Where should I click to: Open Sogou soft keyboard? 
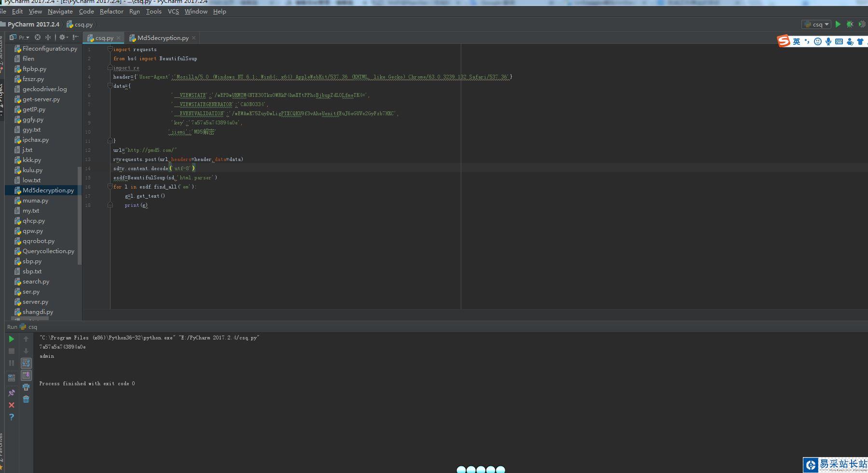pyautogui.click(x=839, y=41)
